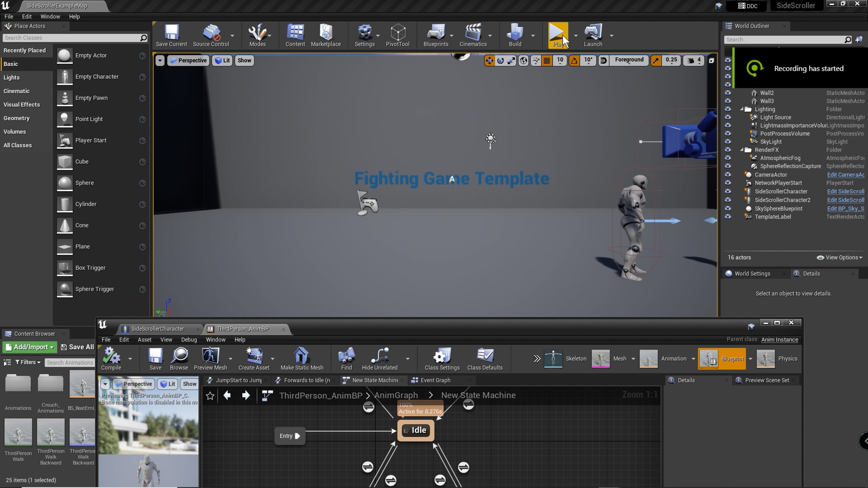Open viewport options dropdown arrow
Image resolution: width=868 pixels, height=488 pixels.
pos(160,60)
